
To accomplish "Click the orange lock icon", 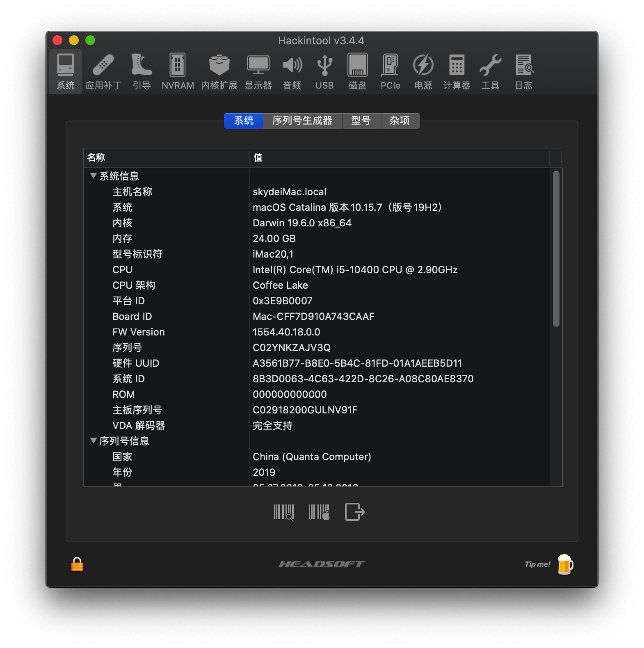I will 77,564.
